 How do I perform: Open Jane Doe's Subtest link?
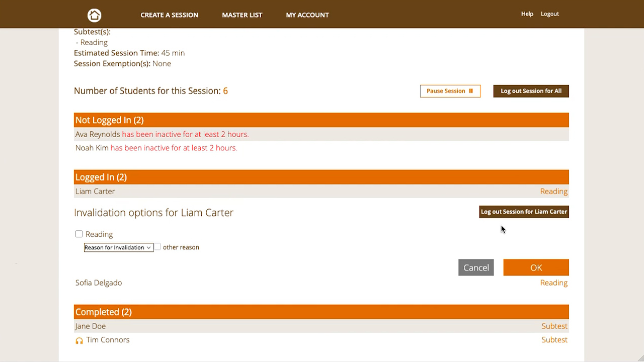(x=554, y=326)
